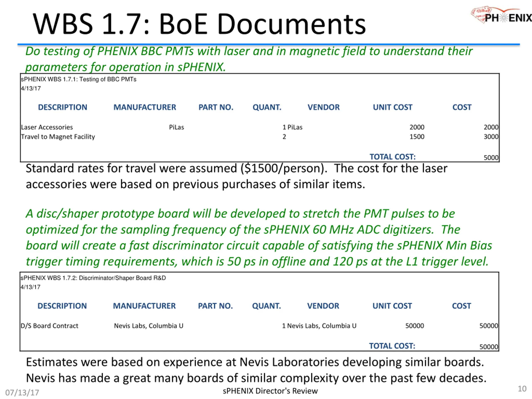Click the Travel row quantity 2
The width and height of the screenshot is (532, 399).
click(x=284, y=137)
